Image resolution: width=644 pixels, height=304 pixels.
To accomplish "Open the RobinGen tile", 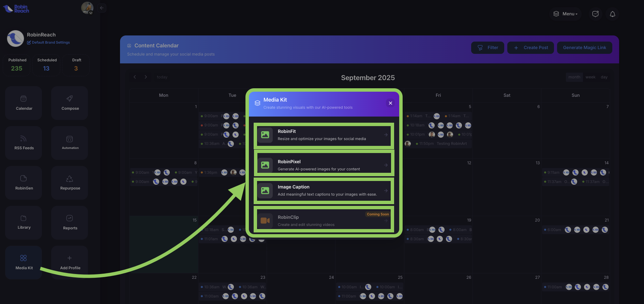I will (x=24, y=183).
